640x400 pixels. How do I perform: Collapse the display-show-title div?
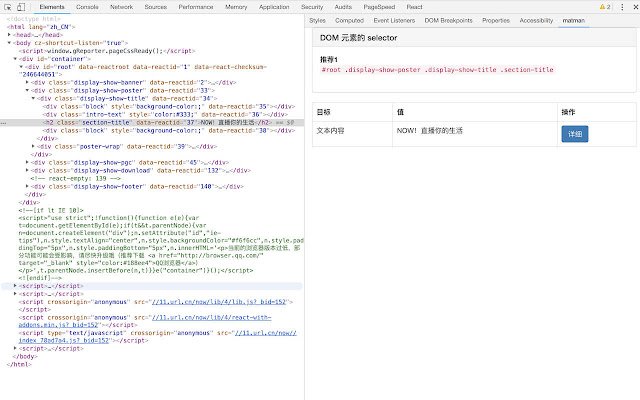[x=33, y=98]
